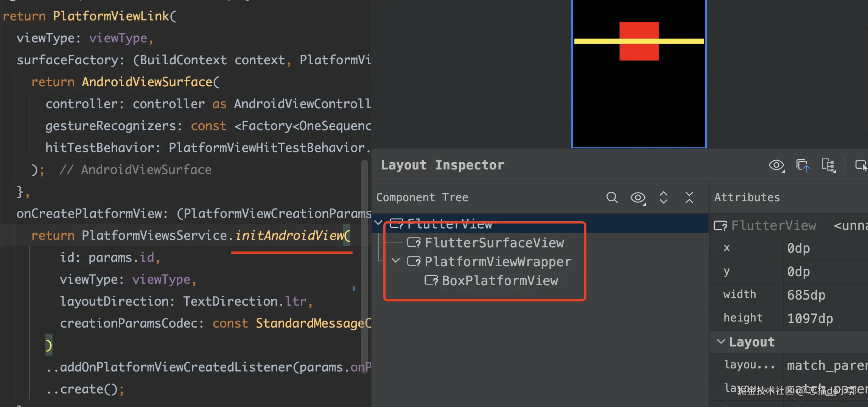The width and height of the screenshot is (868, 407).
Task: Click the Attributes panel header
Action: 747,197
